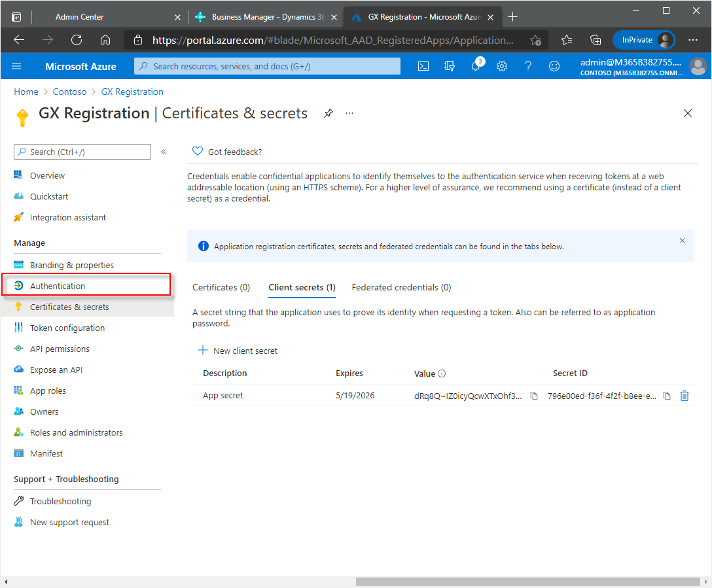This screenshot has height=588, width=712.
Task: Copy the App secret value
Action: pos(534,396)
